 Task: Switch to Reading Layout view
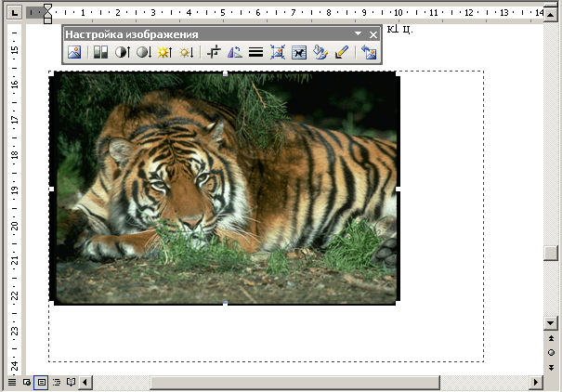(71, 383)
